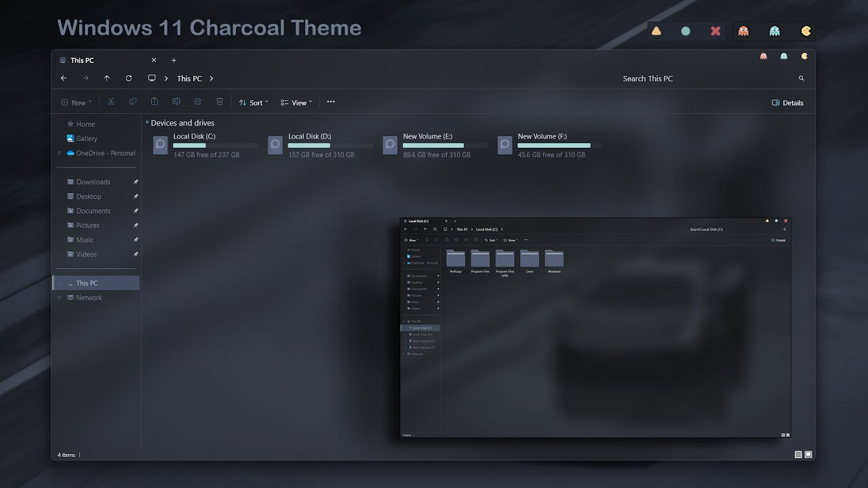Click search magnifier in Local Disk (C:) window
Screen dimensions: 868x488
[785, 229]
